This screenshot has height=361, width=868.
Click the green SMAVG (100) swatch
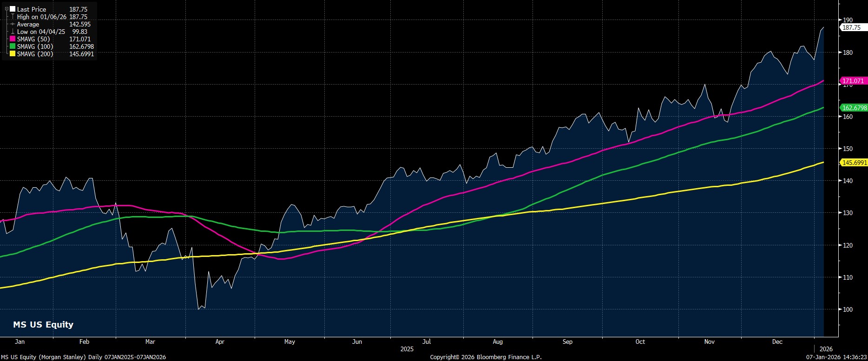coord(13,46)
